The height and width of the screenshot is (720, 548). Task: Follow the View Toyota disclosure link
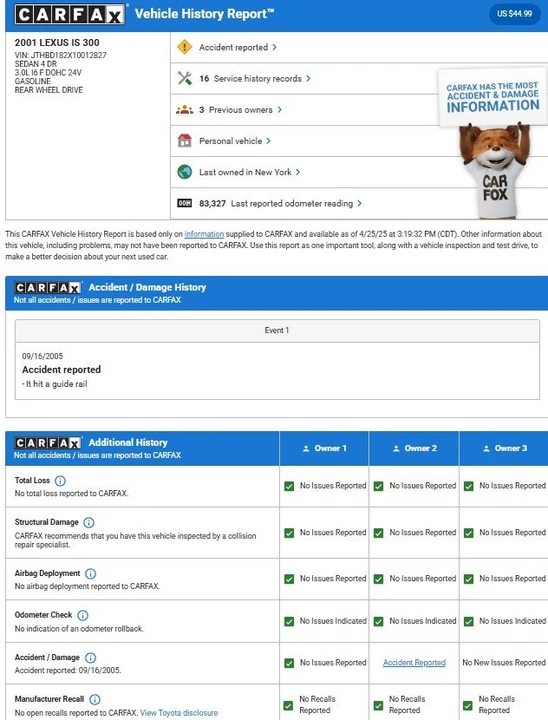coord(179,713)
